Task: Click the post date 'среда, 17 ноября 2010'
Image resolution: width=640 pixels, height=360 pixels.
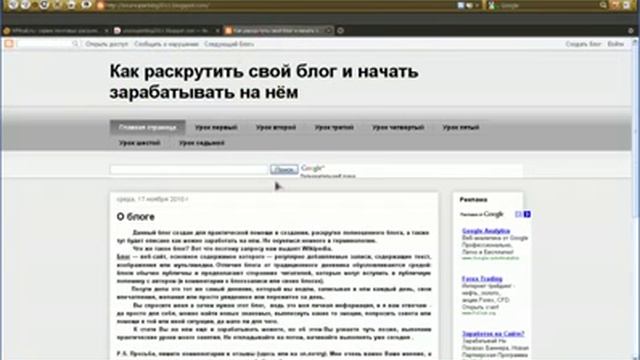Action: [152, 199]
